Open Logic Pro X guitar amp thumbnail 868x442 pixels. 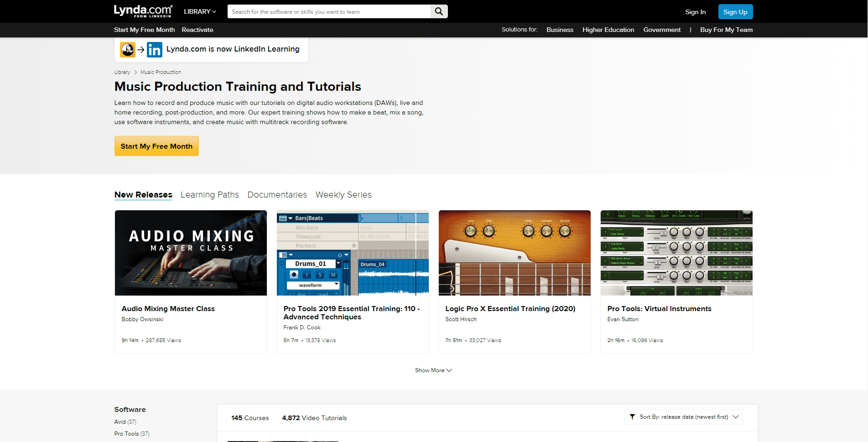pyautogui.click(x=515, y=253)
